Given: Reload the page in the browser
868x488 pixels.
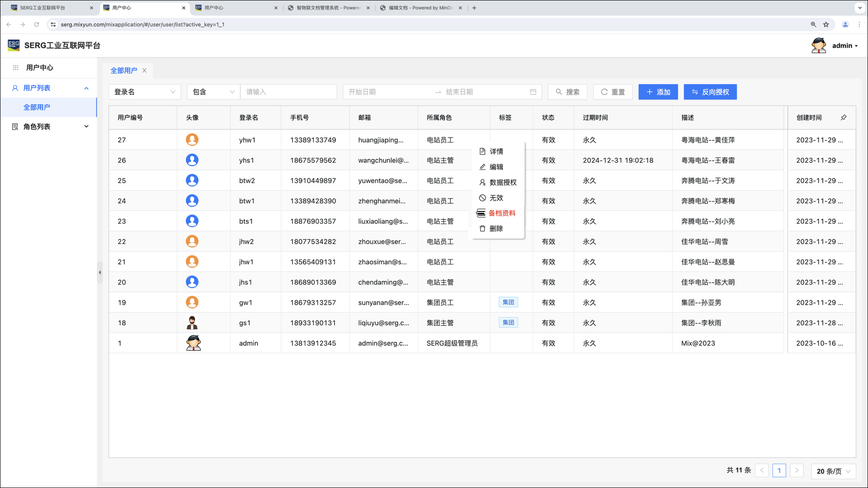Looking at the screenshot, I should click(37, 24).
